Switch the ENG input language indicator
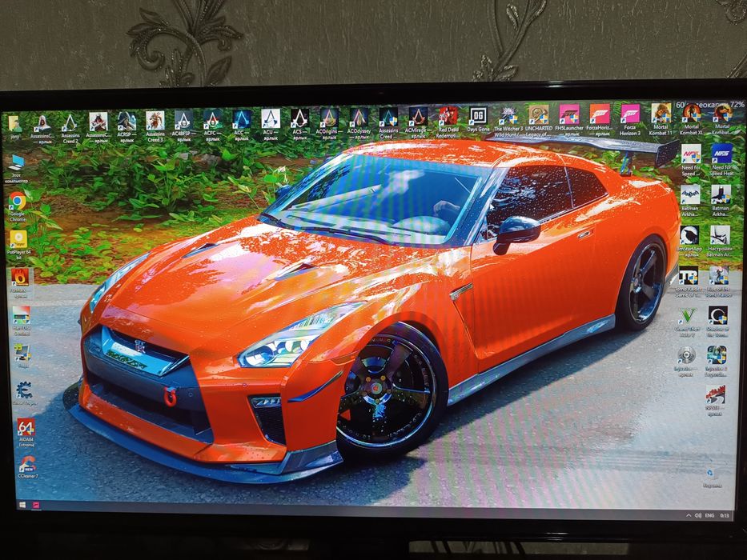Viewport: 747px width, 560px height. pos(709,515)
